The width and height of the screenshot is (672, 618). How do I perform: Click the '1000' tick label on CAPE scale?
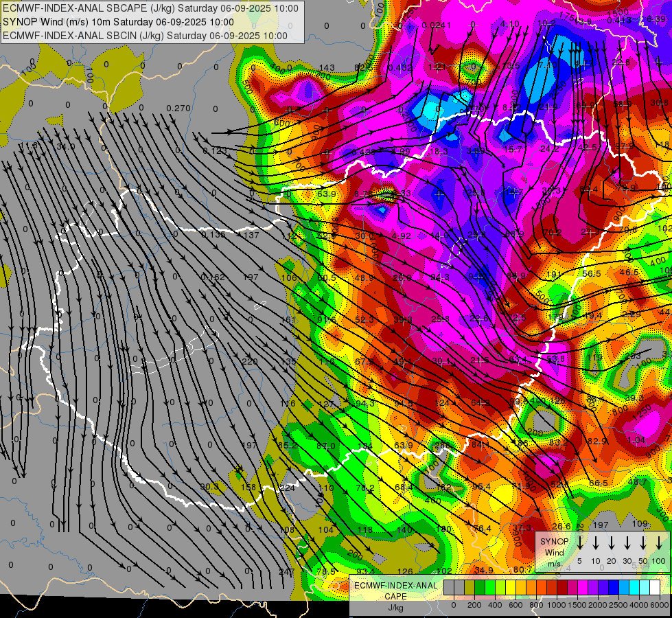557,605
